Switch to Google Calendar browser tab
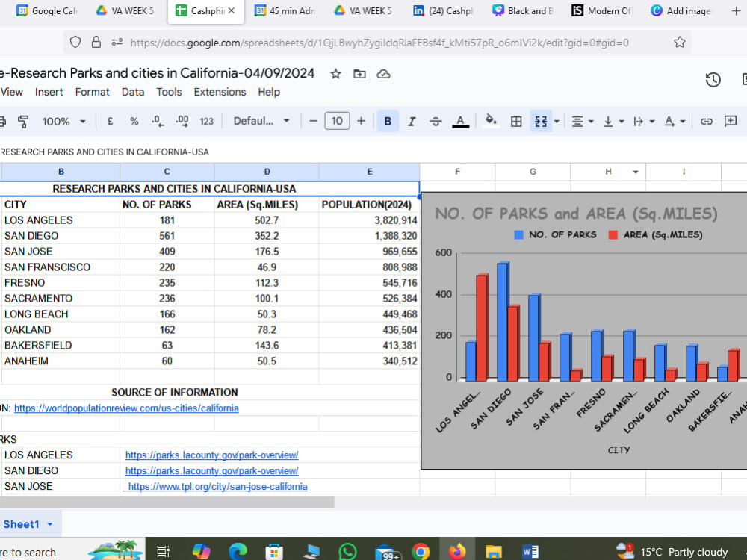The height and width of the screenshot is (560, 747). pyautogui.click(x=46, y=10)
